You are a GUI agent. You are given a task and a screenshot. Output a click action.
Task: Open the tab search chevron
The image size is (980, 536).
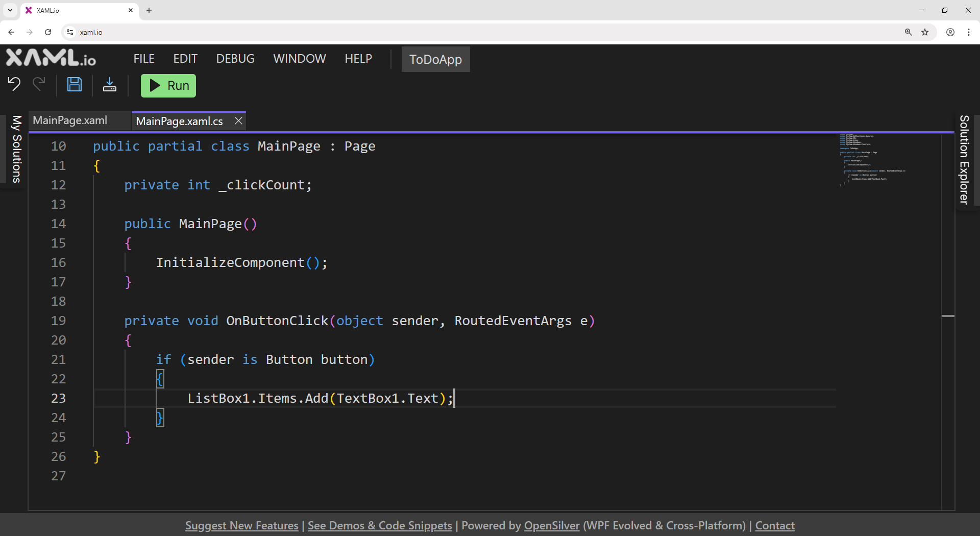10,10
